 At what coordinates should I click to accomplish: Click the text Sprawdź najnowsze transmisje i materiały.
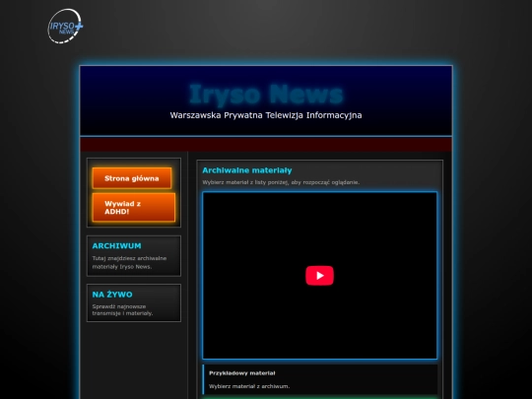tap(122, 309)
